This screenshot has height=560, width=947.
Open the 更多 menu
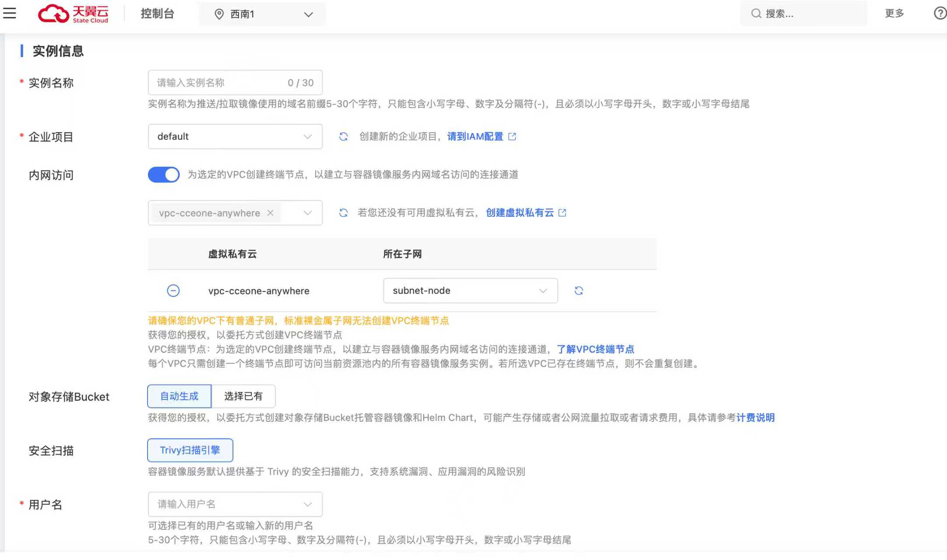pyautogui.click(x=894, y=14)
